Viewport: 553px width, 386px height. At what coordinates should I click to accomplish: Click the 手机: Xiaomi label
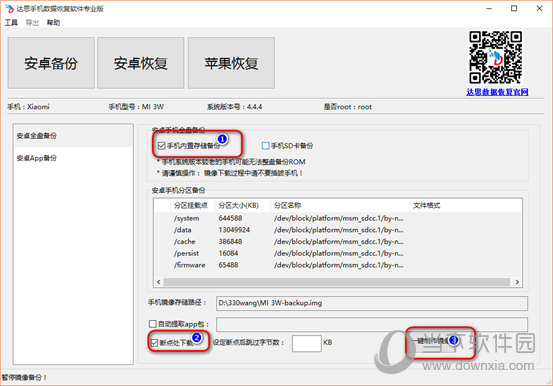28,107
